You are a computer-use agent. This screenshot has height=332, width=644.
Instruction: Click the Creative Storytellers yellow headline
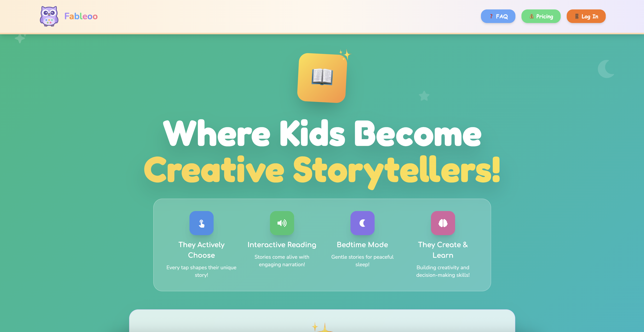322,170
